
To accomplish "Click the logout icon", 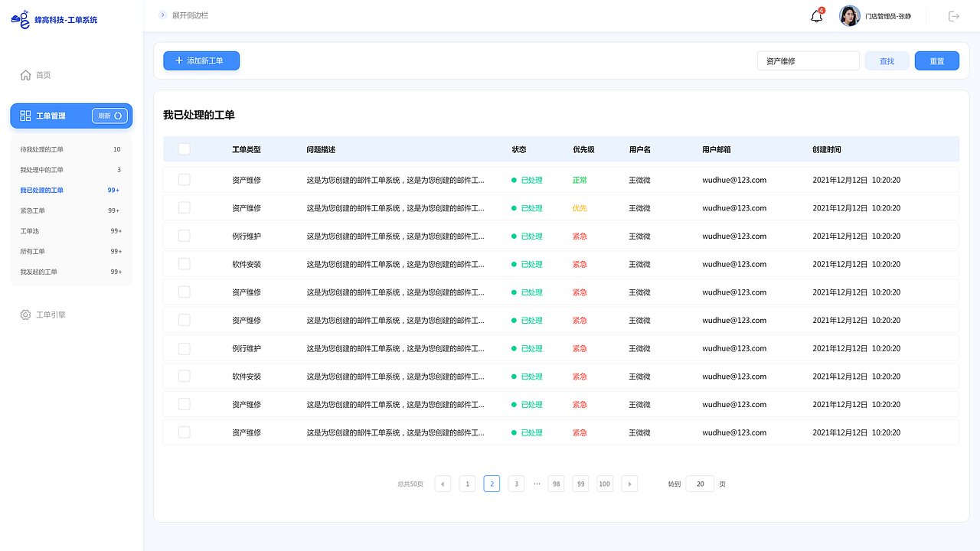I will [x=954, y=16].
